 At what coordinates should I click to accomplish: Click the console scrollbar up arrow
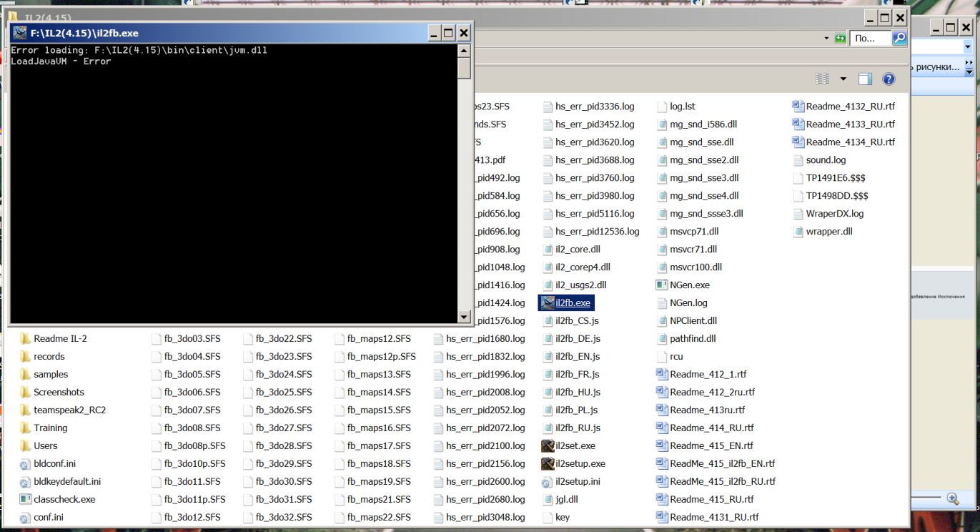point(464,51)
